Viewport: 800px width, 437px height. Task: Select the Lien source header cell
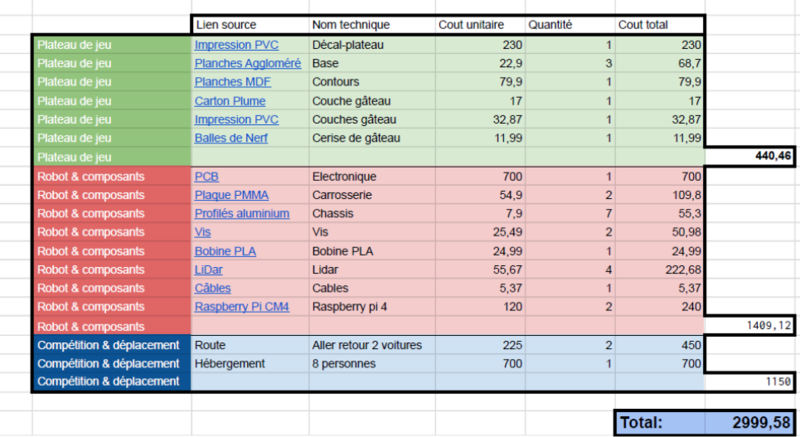pos(226,25)
